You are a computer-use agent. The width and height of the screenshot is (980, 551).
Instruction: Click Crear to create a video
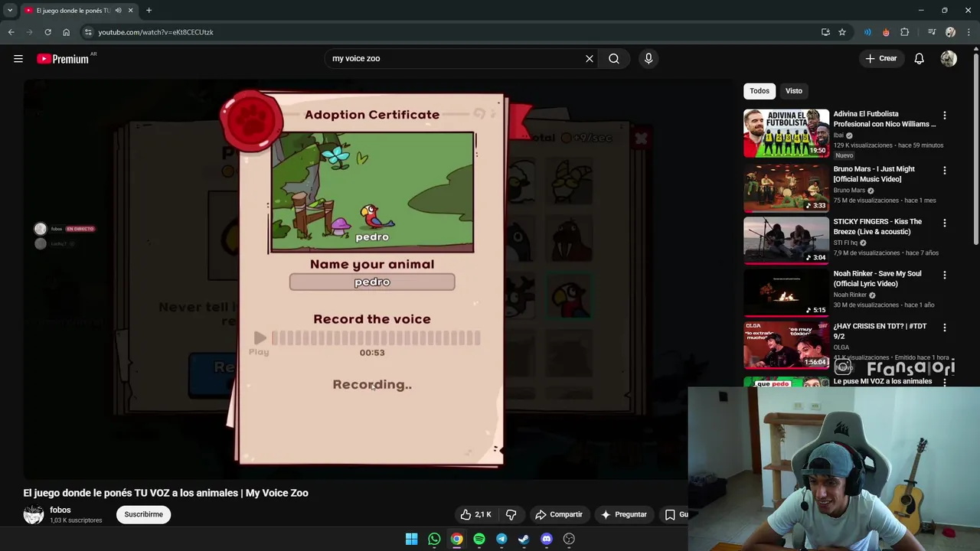[x=880, y=58]
